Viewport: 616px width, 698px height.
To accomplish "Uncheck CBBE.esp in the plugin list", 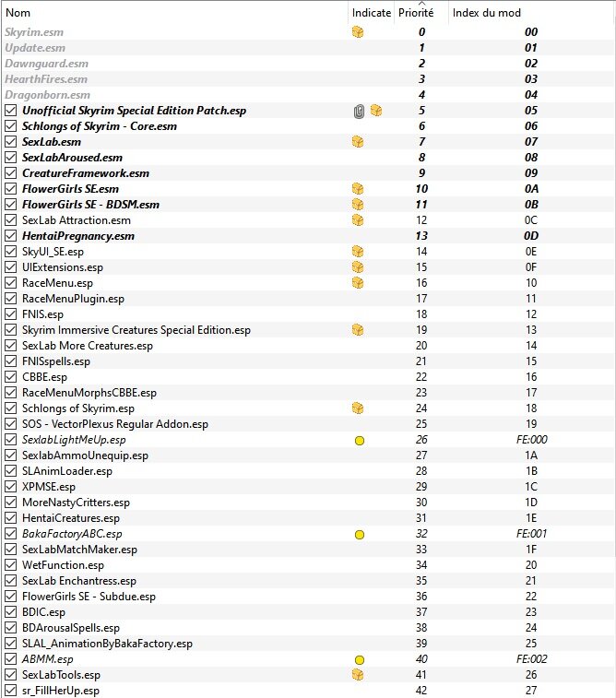I will point(11,377).
